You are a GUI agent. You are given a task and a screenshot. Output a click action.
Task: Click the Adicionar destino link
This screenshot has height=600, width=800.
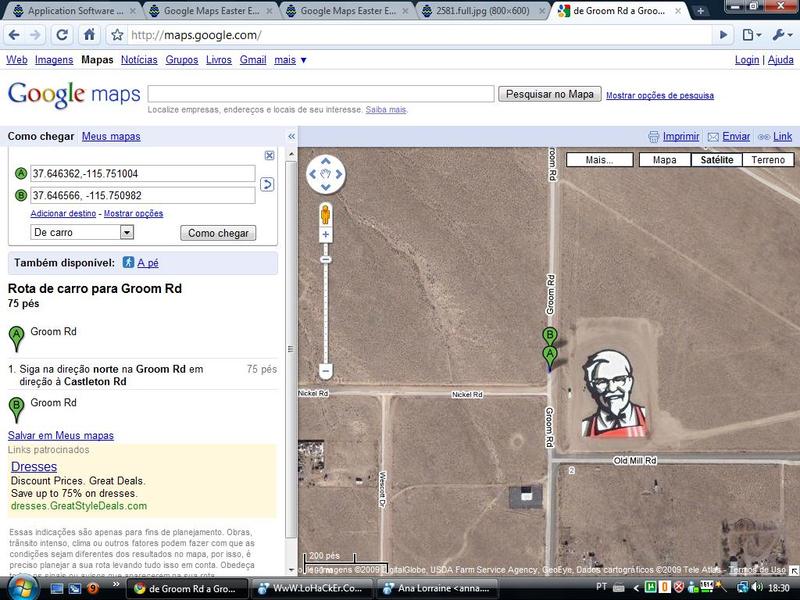tap(63, 213)
